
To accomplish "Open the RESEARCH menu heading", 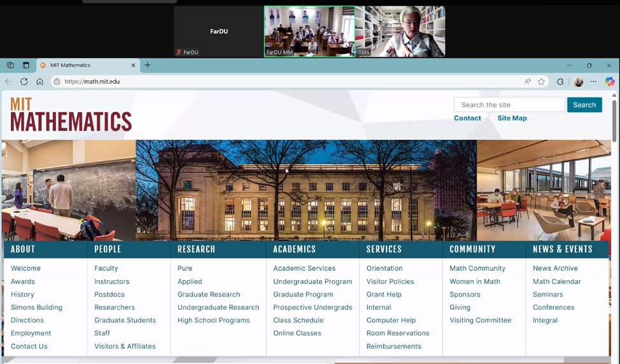I will (x=196, y=249).
